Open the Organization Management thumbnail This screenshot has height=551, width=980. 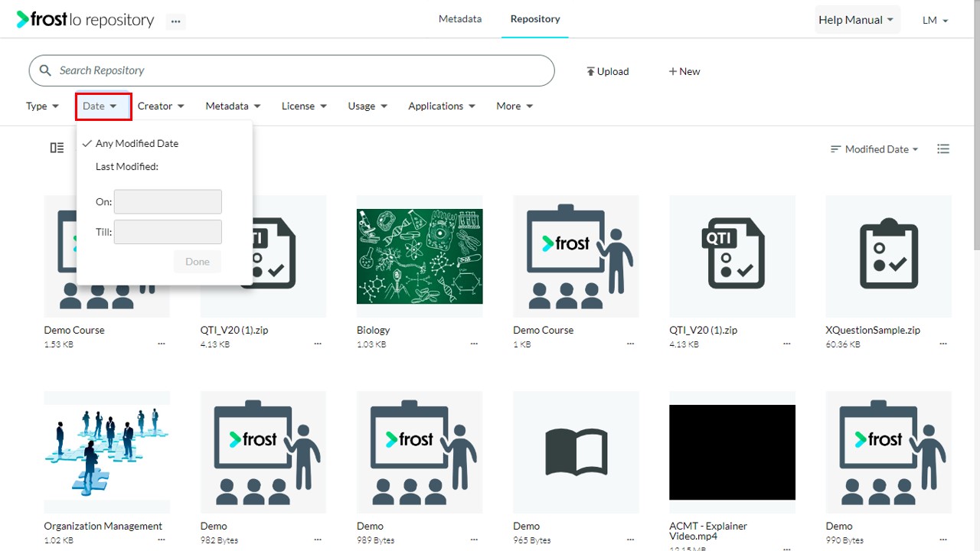107,452
